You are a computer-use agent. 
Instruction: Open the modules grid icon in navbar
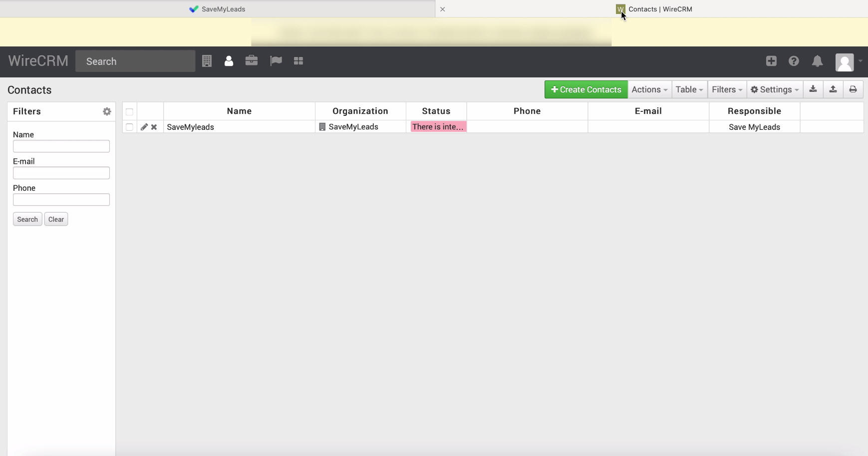pos(298,60)
